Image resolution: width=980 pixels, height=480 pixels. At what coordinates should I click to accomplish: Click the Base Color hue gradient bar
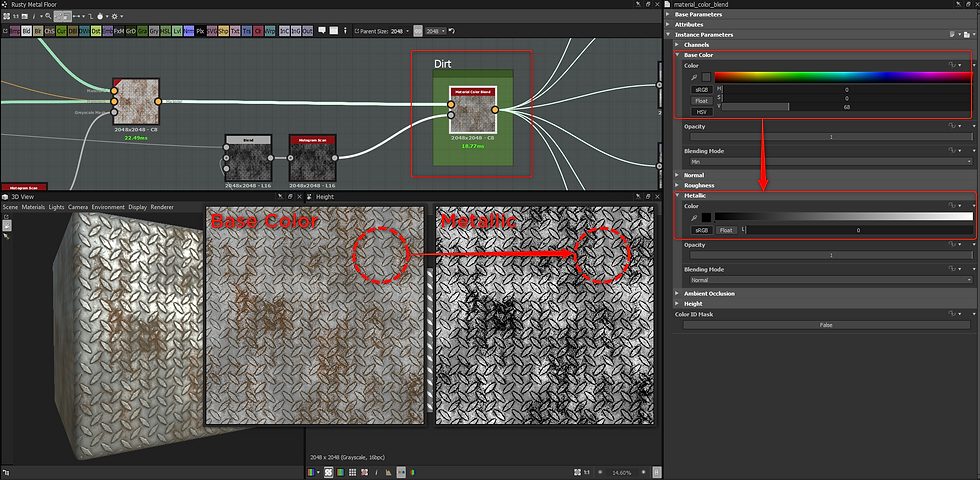(x=844, y=77)
